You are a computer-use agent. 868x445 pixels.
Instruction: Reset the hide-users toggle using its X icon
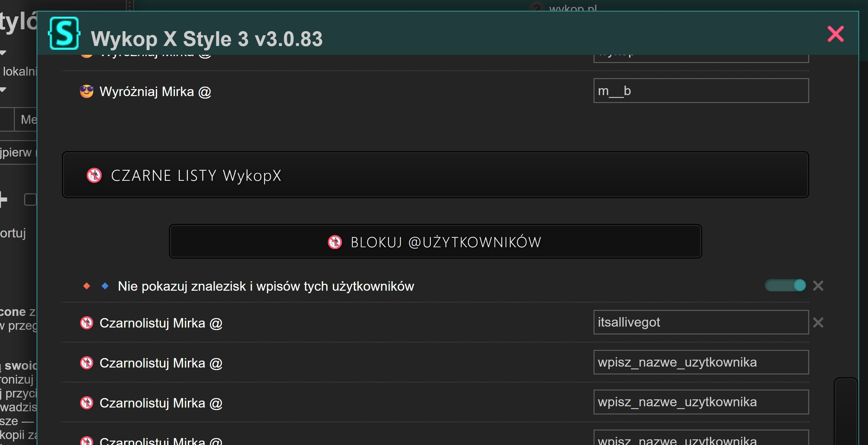click(818, 286)
